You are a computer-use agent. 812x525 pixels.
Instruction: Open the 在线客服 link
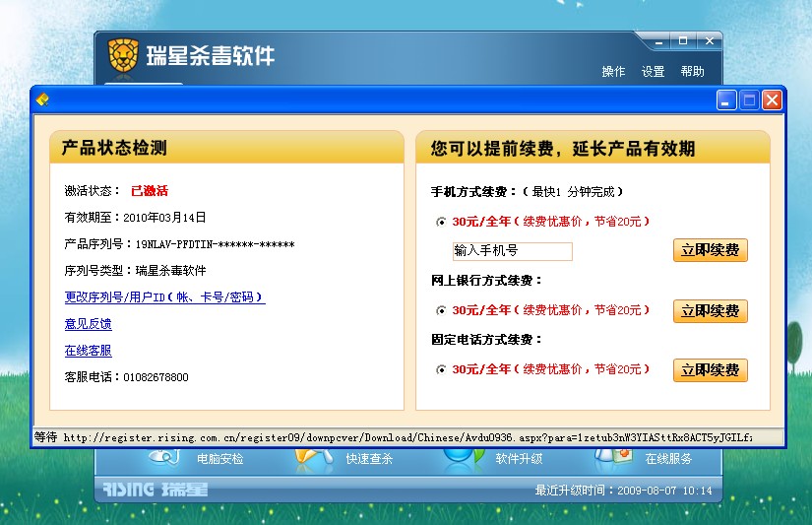click(88, 351)
